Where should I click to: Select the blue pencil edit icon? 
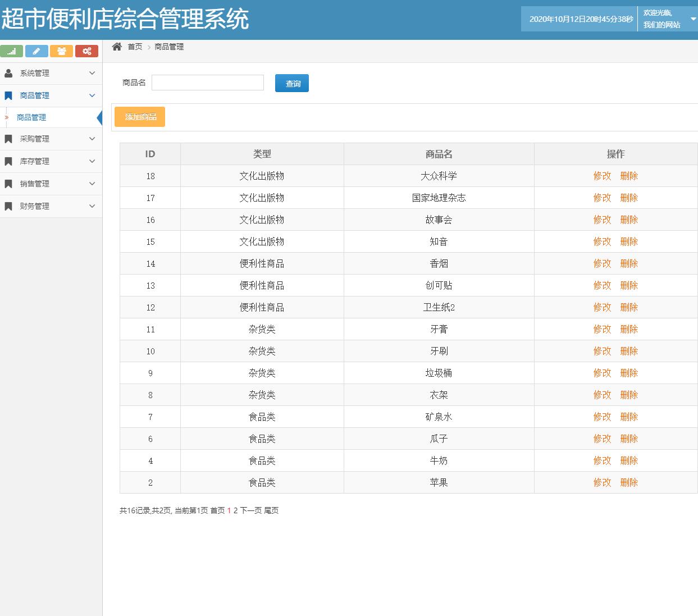point(37,51)
